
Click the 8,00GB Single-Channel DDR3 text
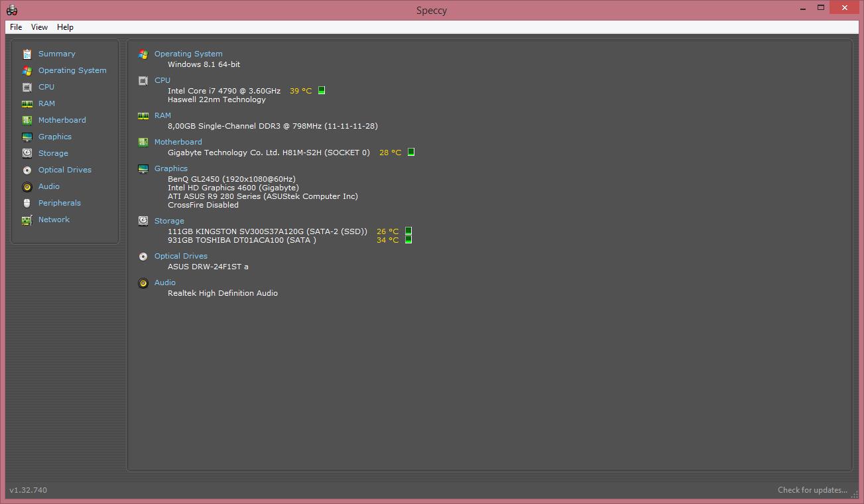273,126
